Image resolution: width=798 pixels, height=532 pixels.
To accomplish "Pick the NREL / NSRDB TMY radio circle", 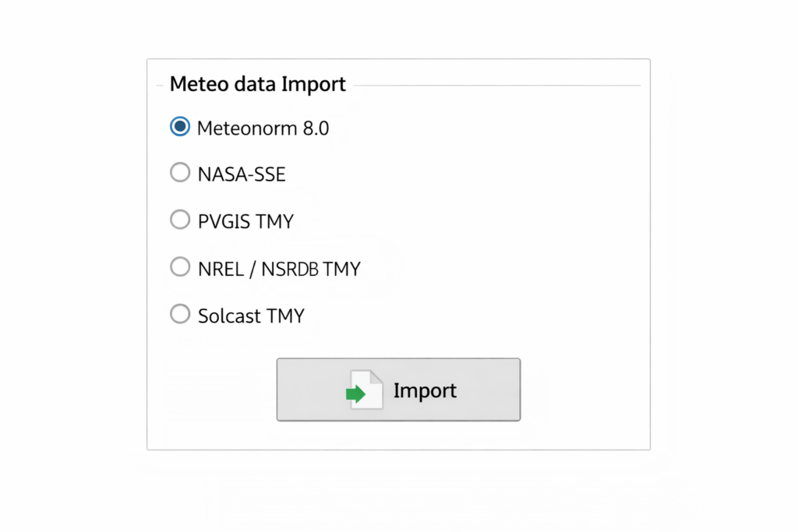I will point(180,268).
